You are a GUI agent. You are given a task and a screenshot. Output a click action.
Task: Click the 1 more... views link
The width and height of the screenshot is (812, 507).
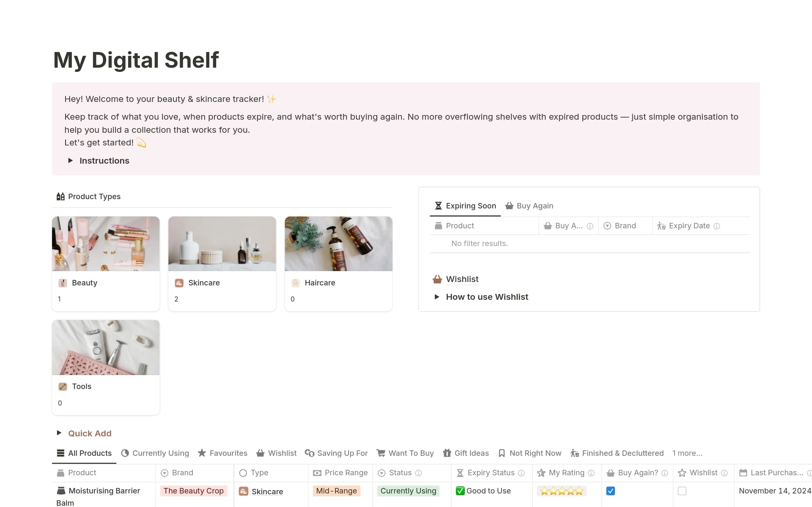pos(687,453)
